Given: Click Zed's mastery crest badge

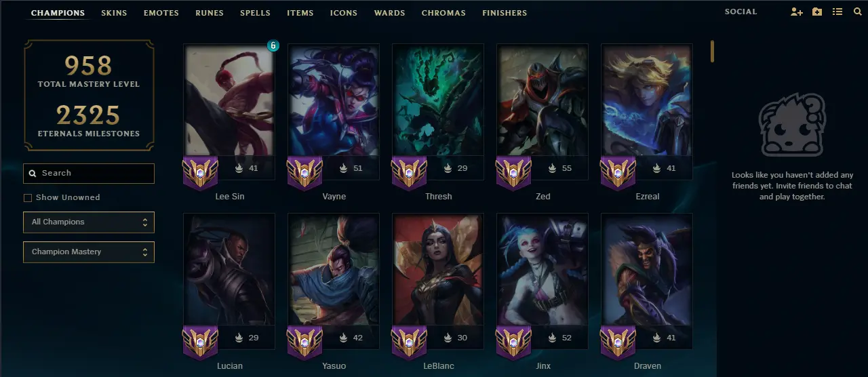Looking at the screenshot, I should 513,172.
